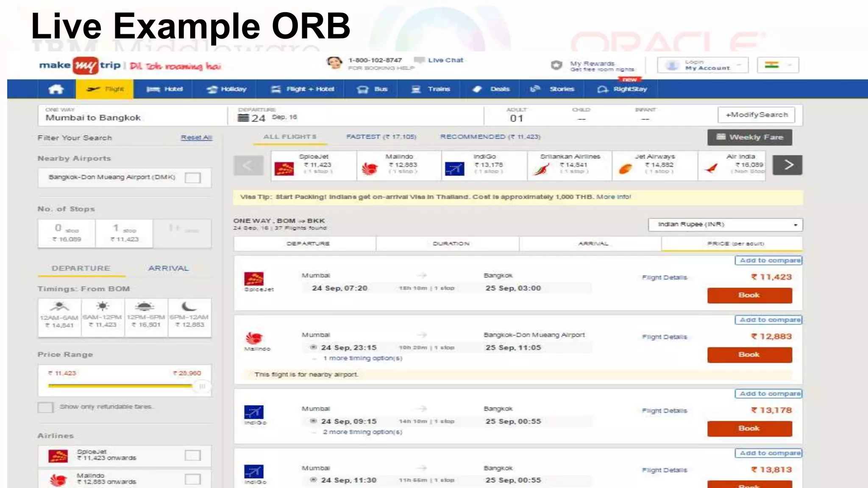Open the Flight + Hotel tab
The width and height of the screenshot is (868, 488).
click(302, 89)
